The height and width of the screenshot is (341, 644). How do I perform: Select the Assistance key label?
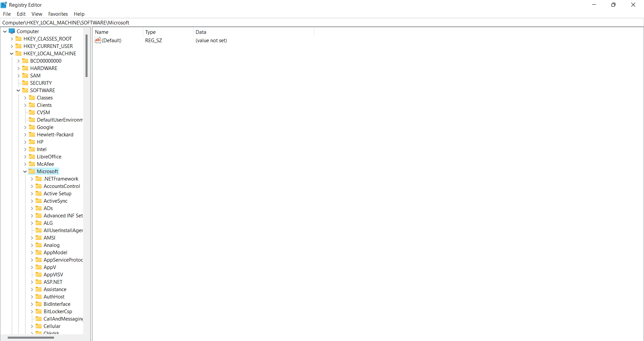(x=55, y=289)
